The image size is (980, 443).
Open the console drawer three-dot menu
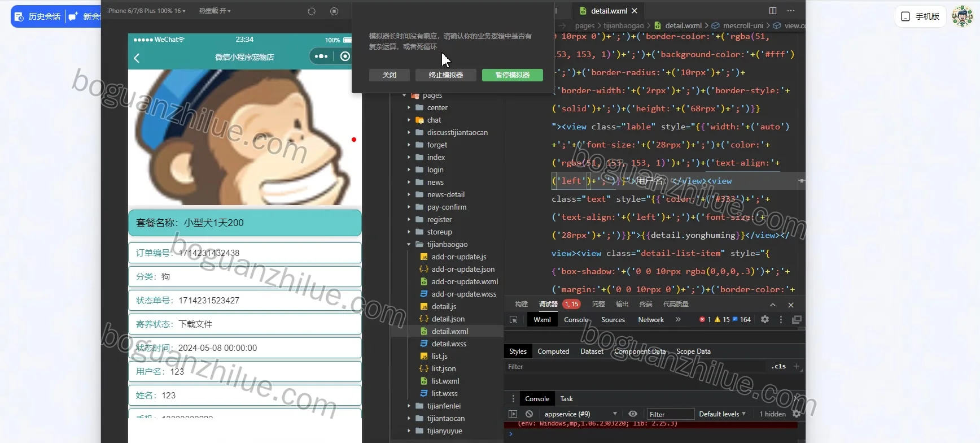pos(513,399)
